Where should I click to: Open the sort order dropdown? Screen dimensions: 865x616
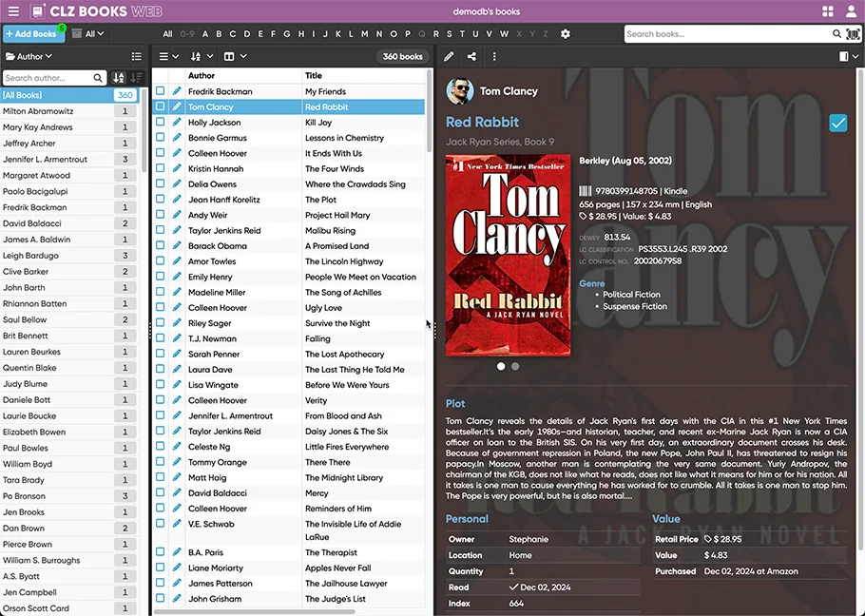[202, 56]
